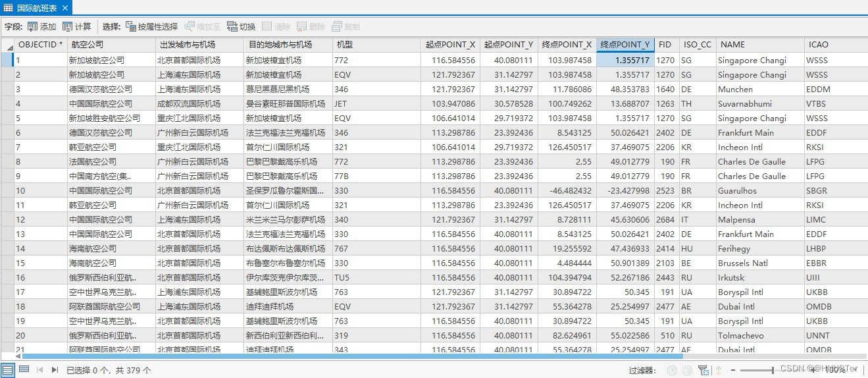Click the 新加坡胜安航空公司 cell
The height and width of the screenshot is (378, 868).
pyautogui.click(x=111, y=118)
